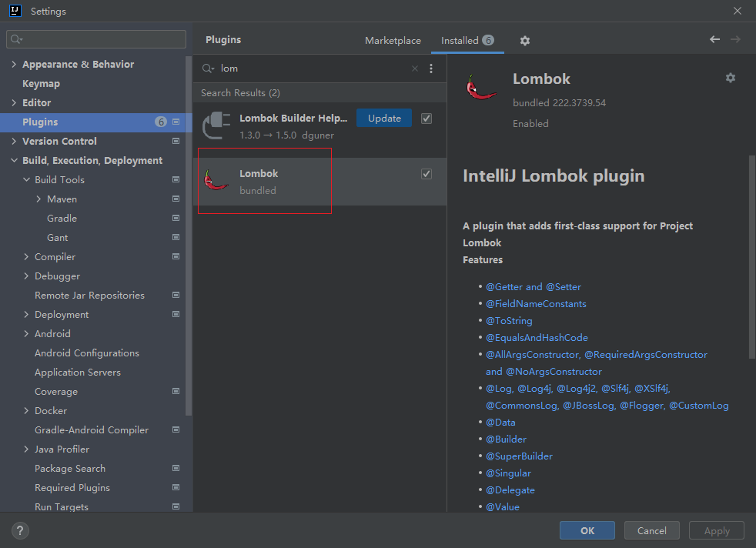Open the @Getter and @Setter link
The height and width of the screenshot is (548, 756).
(x=534, y=286)
